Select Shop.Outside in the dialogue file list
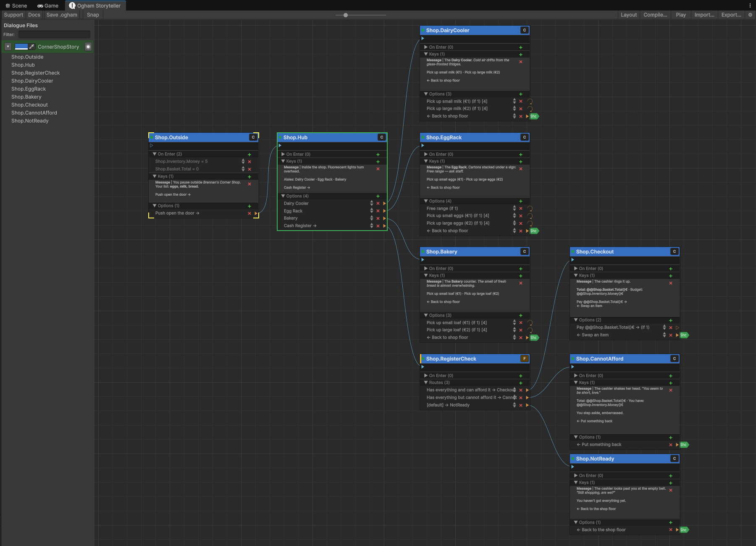Viewport: 756px width, 546px height. click(27, 57)
